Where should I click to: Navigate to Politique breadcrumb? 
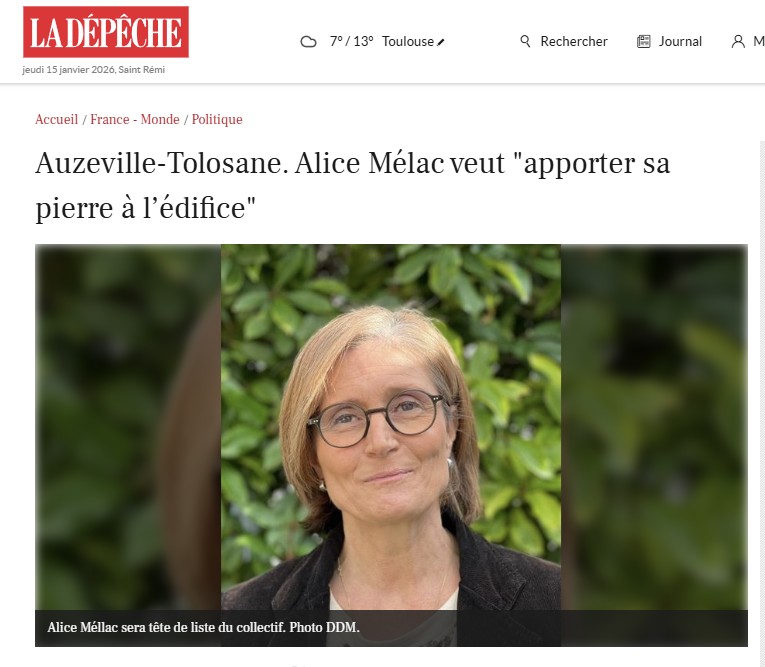click(217, 120)
